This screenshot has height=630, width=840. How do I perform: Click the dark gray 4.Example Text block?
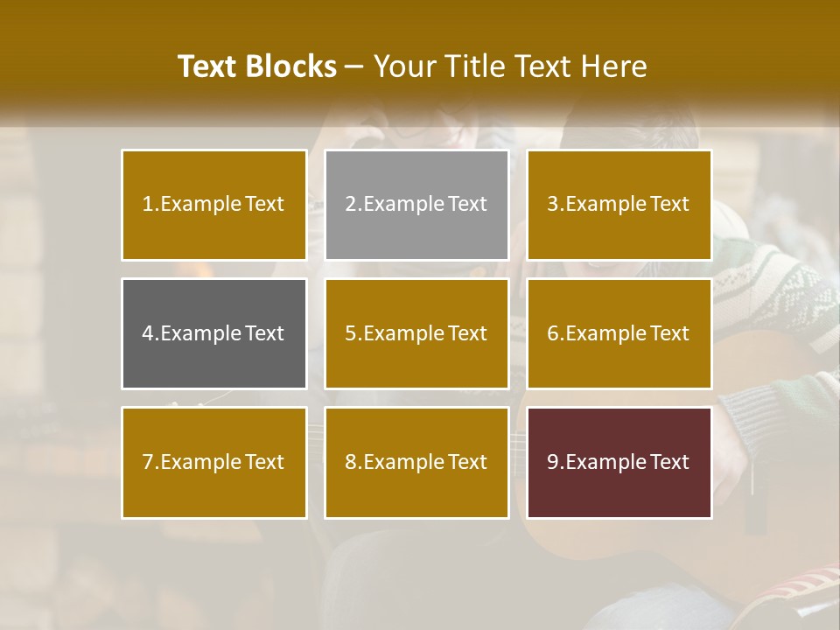click(213, 333)
